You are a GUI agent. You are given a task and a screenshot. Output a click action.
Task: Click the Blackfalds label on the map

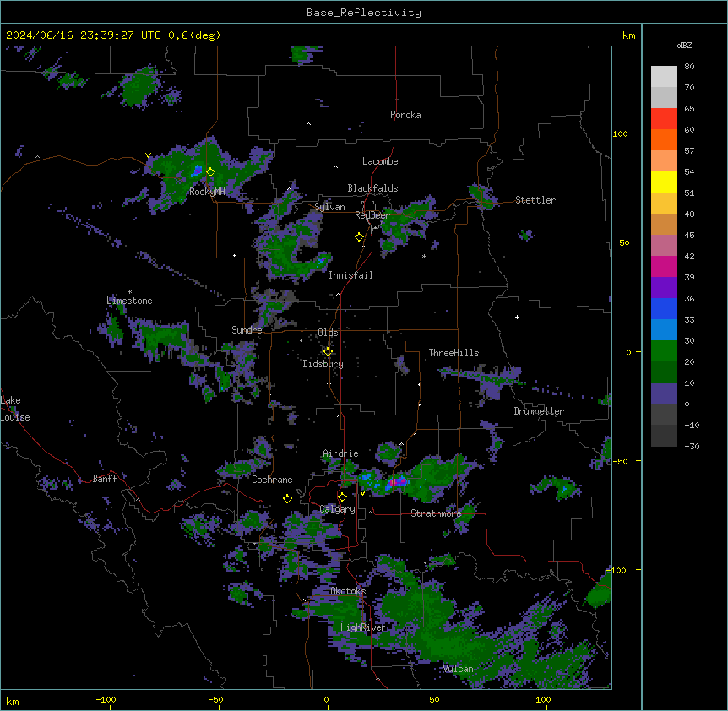click(x=372, y=188)
